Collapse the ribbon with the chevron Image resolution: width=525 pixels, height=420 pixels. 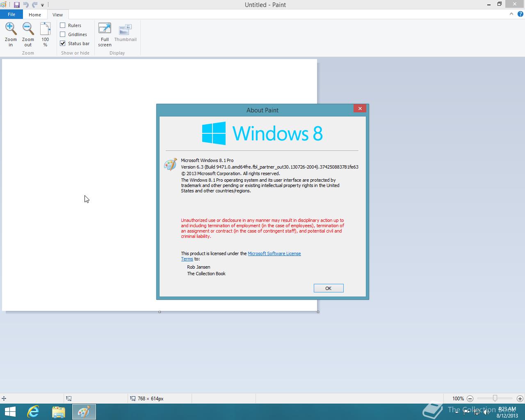coord(511,14)
